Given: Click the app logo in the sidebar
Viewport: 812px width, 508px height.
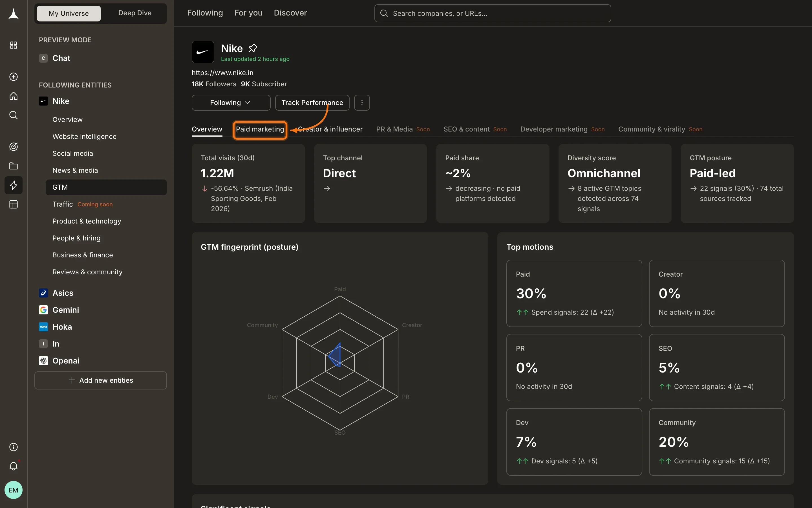Looking at the screenshot, I should [x=14, y=14].
